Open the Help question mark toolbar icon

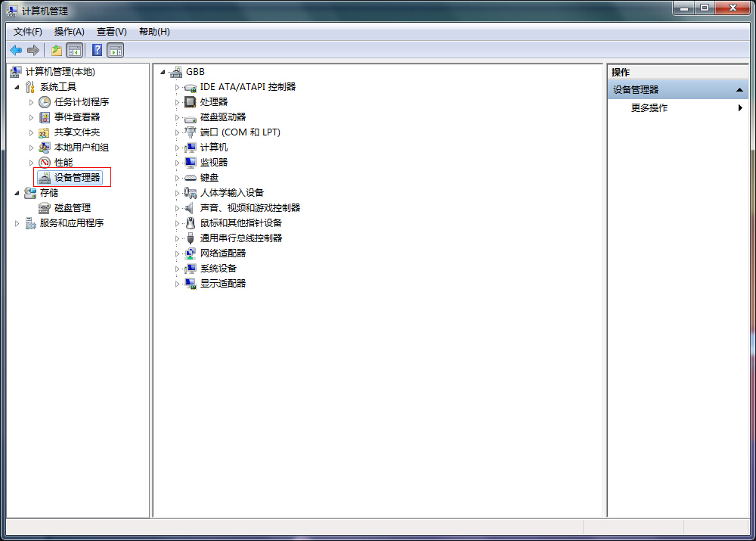point(96,50)
